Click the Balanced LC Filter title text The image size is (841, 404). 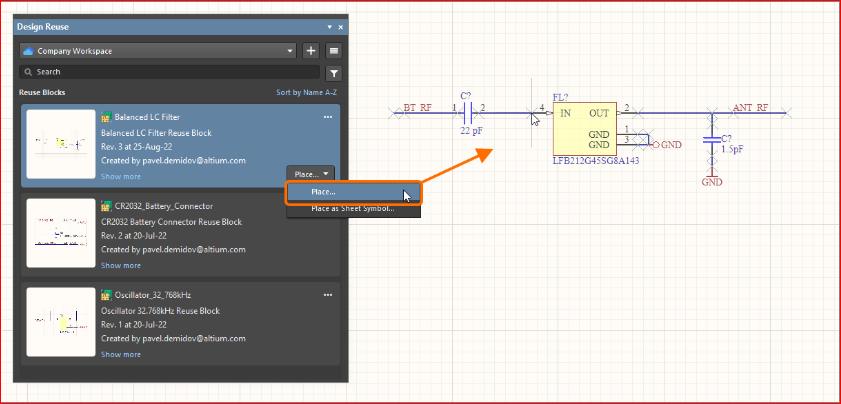[x=147, y=117]
